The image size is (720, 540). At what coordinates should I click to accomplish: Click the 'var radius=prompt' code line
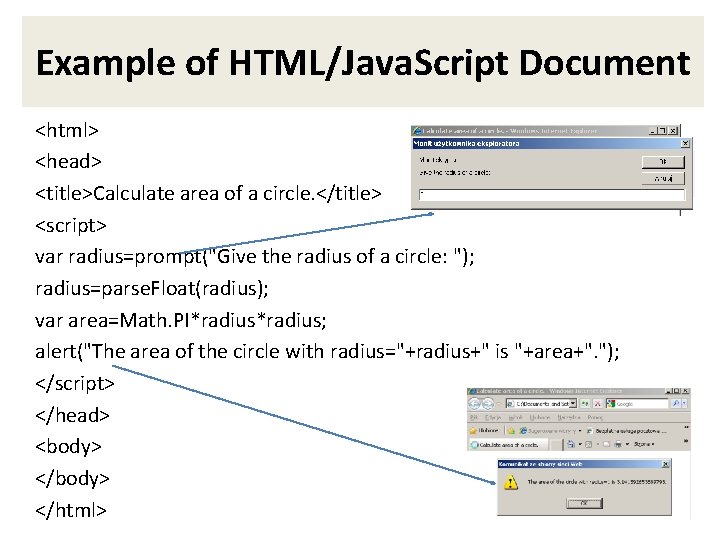pos(254,256)
